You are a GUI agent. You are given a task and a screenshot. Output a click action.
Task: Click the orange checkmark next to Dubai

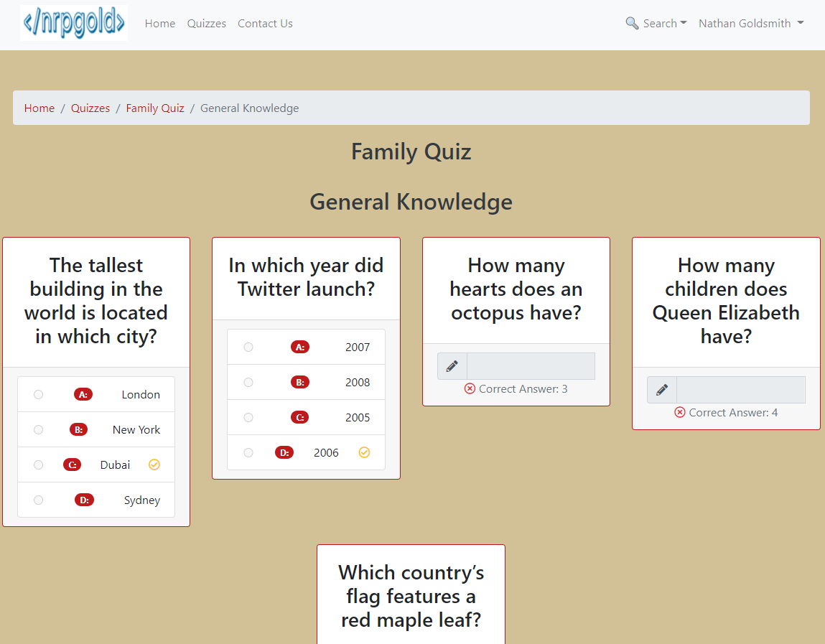[x=154, y=465]
